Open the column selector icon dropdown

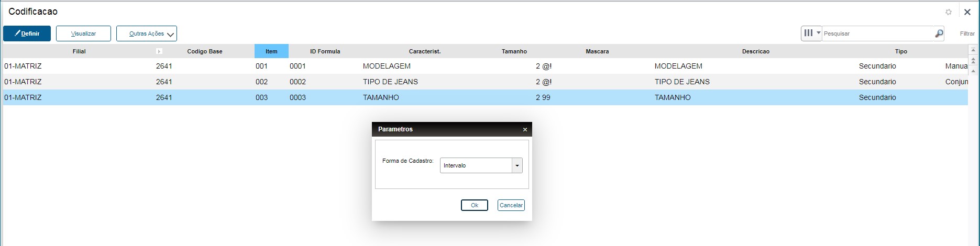(x=811, y=33)
